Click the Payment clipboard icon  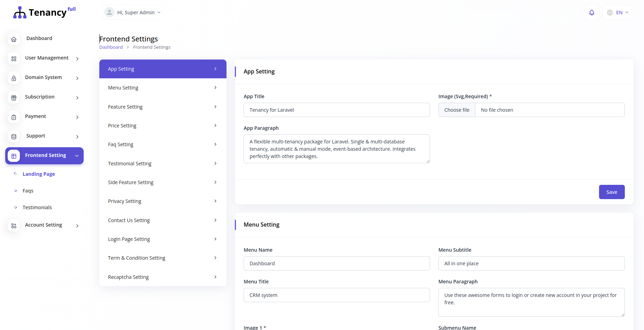pos(14,117)
